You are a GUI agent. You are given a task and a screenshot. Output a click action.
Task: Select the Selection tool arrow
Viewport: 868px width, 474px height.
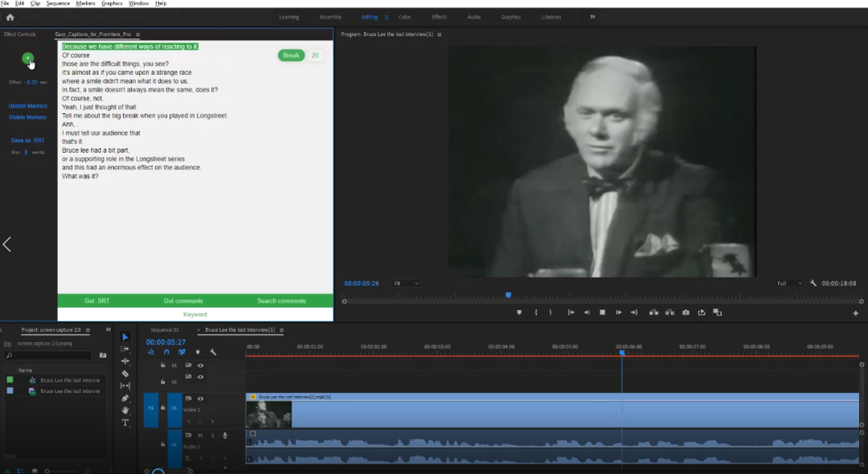click(x=125, y=337)
